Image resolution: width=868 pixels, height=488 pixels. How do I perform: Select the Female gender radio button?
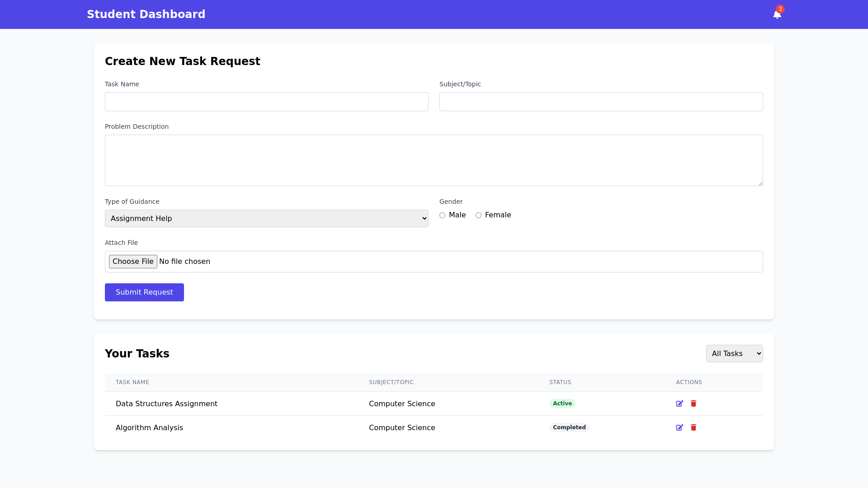[479, 215]
